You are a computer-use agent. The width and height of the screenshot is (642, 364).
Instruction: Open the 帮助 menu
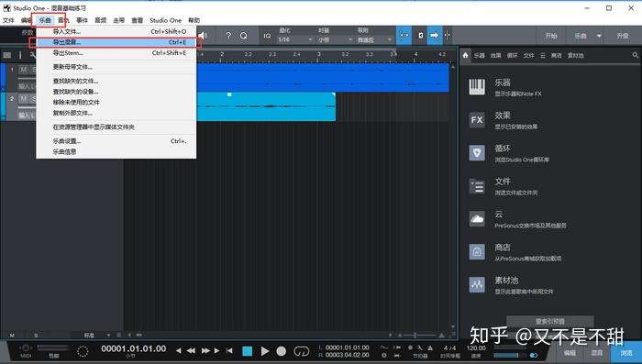click(x=194, y=20)
